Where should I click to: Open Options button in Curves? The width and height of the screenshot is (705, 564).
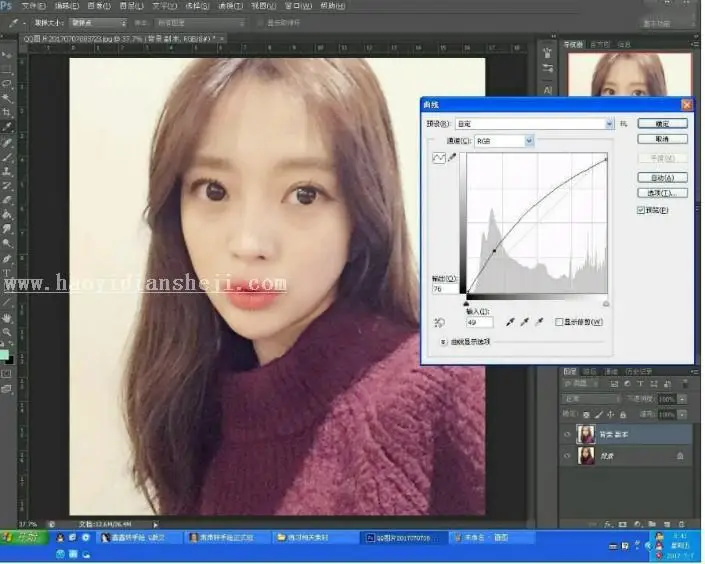pos(662,193)
